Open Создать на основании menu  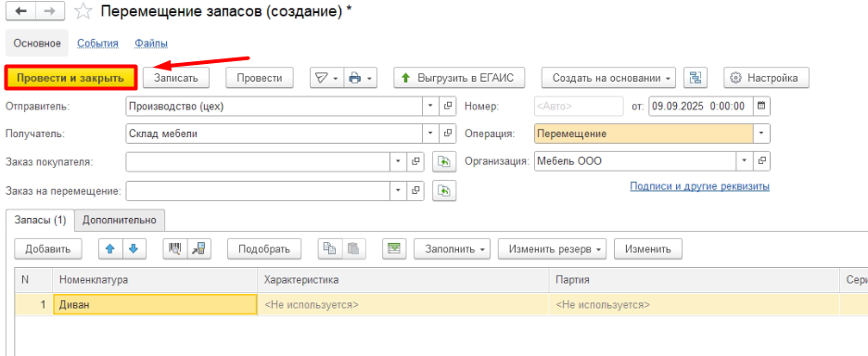pos(609,78)
